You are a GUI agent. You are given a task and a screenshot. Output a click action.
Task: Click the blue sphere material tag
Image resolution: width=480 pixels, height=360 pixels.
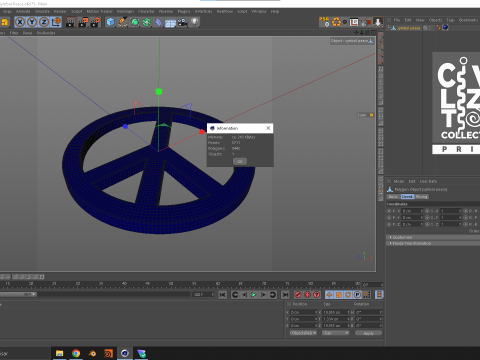(x=445, y=28)
